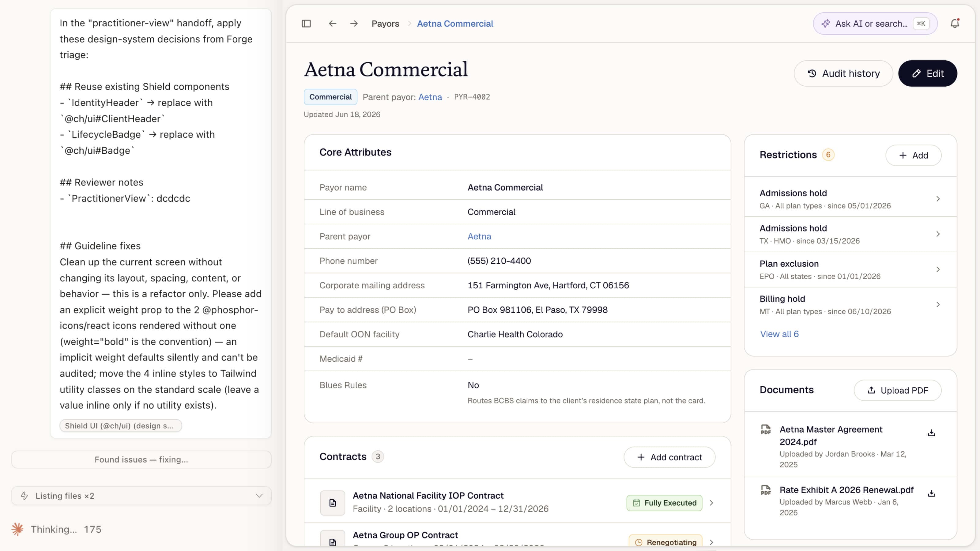The height and width of the screenshot is (551, 980).
Task: Download Rate Exhibit A 2026 Renewal.pdf
Action: tap(932, 493)
